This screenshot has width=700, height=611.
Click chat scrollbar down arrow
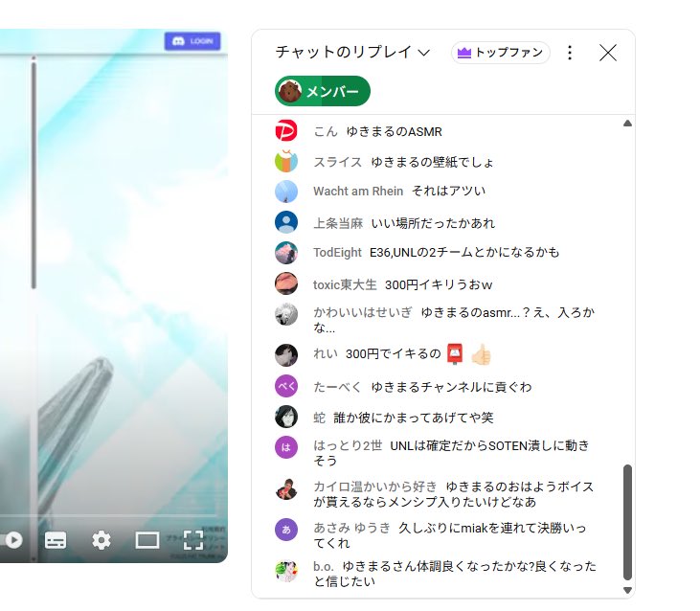click(x=627, y=590)
